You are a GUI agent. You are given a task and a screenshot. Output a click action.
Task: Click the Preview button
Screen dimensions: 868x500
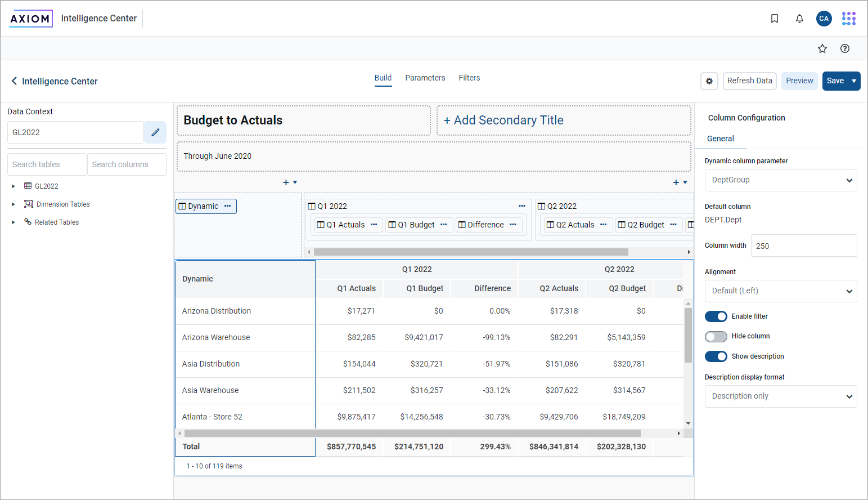point(799,81)
